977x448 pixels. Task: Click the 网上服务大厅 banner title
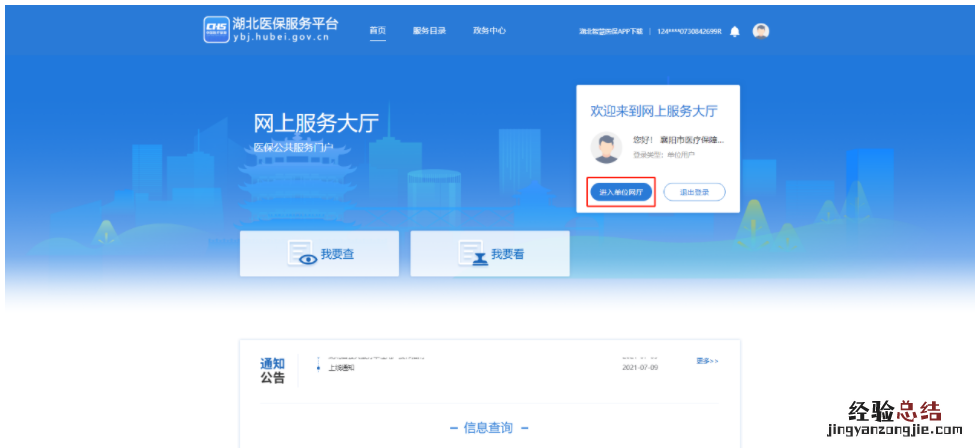316,123
